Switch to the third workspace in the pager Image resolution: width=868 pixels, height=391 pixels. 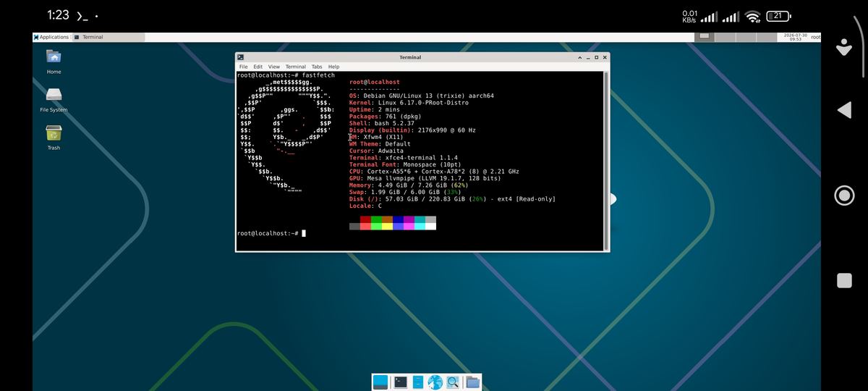click(747, 37)
